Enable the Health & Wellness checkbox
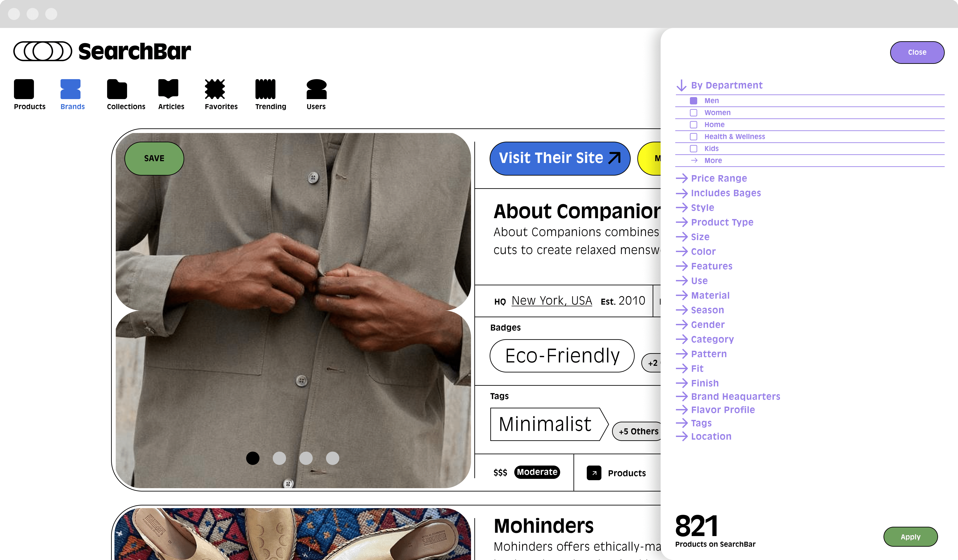 click(x=693, y=137)
